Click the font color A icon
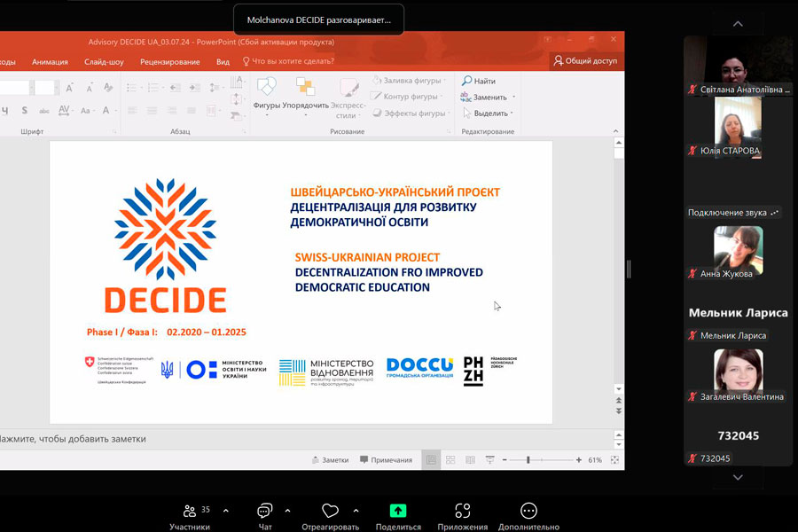Screen dimensions: 798x532 click(x=107, y=110)
